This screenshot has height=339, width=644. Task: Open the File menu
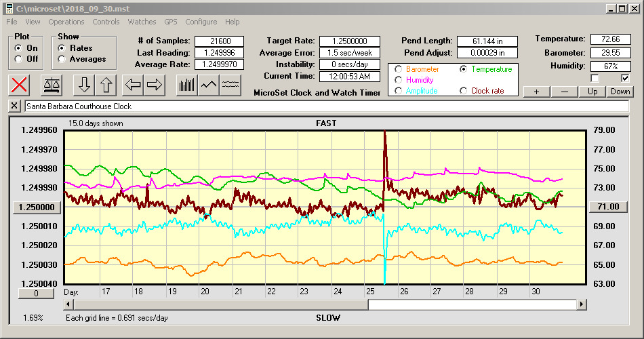[12, 22]
